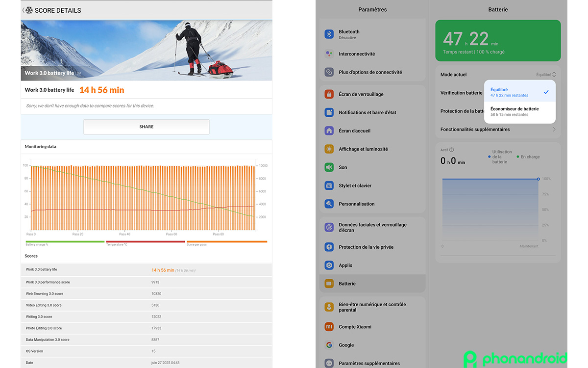This screenshot has height=368, width=588.
Task: Tap the back arrow beside Score Details
Action: coord(24,10)
